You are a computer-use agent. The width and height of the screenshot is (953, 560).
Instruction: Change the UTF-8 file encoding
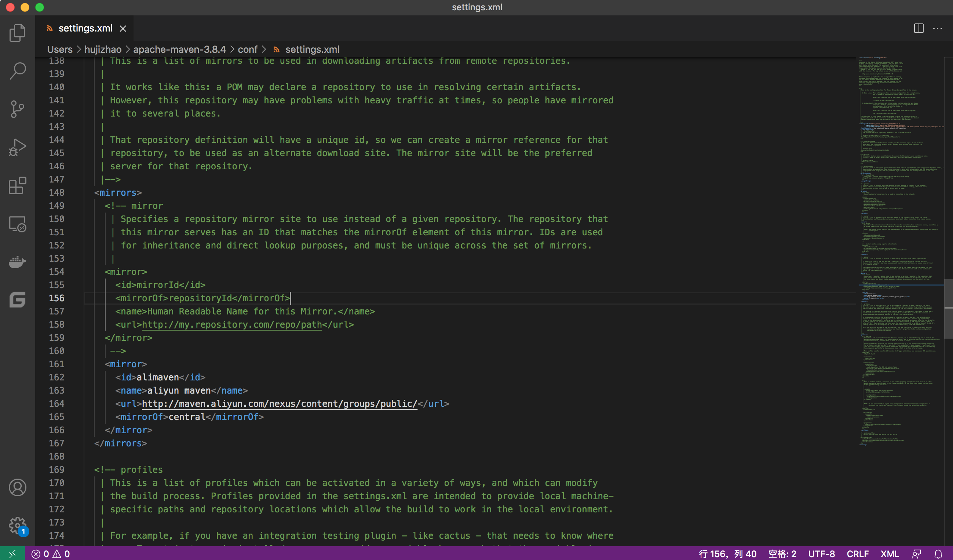click(x=821, y=554)
